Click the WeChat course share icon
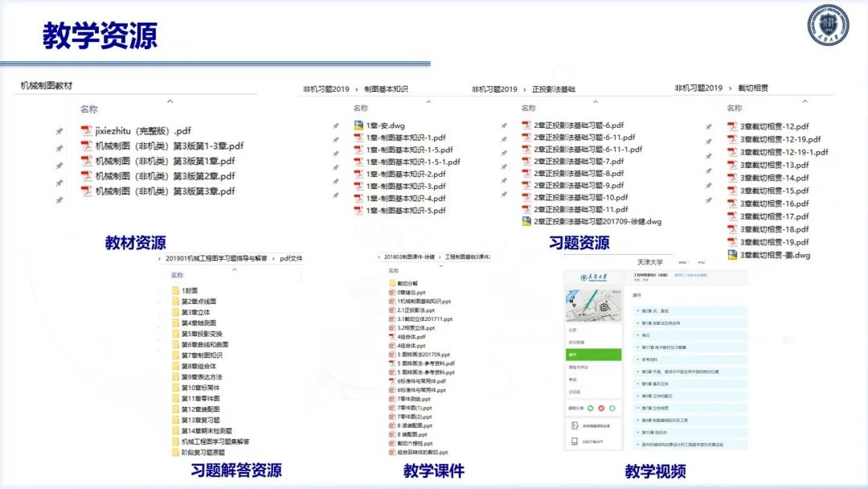Image resolution: width=868 pixels, height=489 pixels. click(589, 406)
